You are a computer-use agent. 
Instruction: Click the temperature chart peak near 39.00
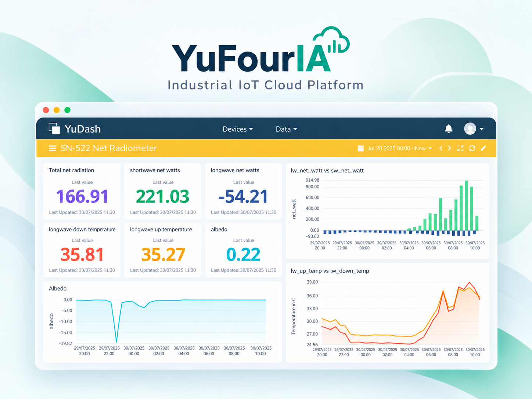[469, 283]
